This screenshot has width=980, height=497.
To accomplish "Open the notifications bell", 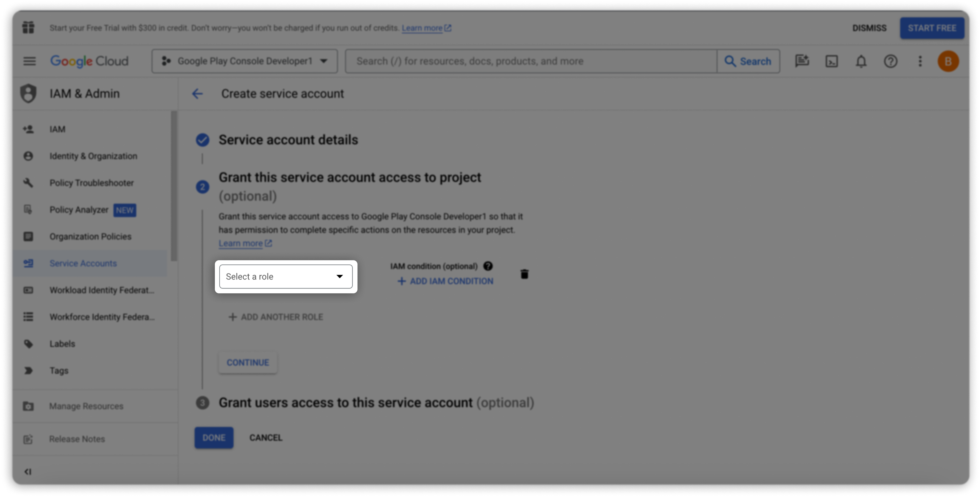I will [861, 61].
